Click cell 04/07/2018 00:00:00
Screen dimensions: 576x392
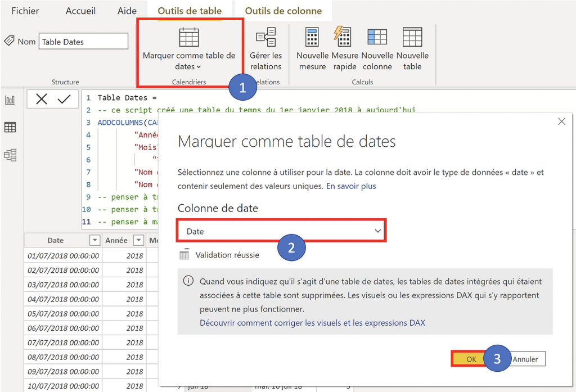[x=63, y=299]
